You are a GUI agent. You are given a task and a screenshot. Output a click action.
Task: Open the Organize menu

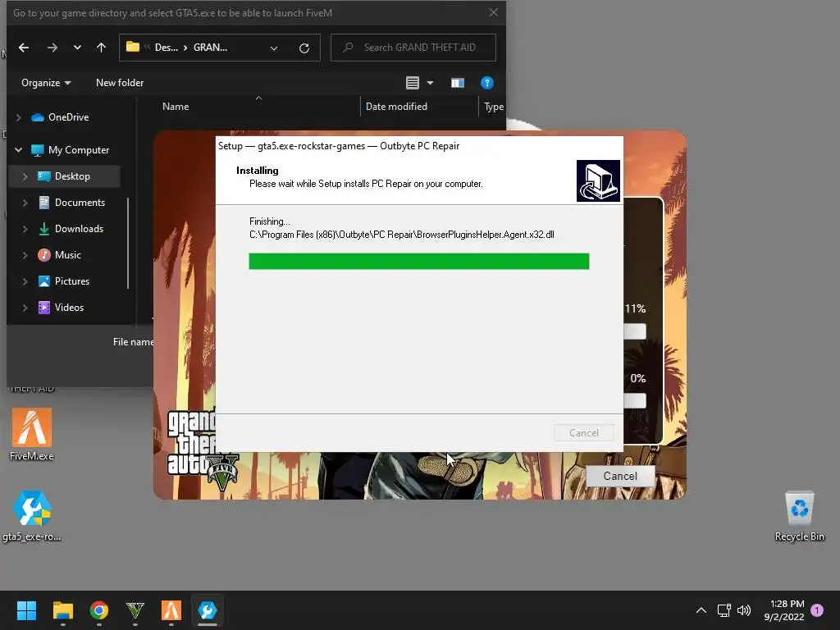tap(46, 83)
